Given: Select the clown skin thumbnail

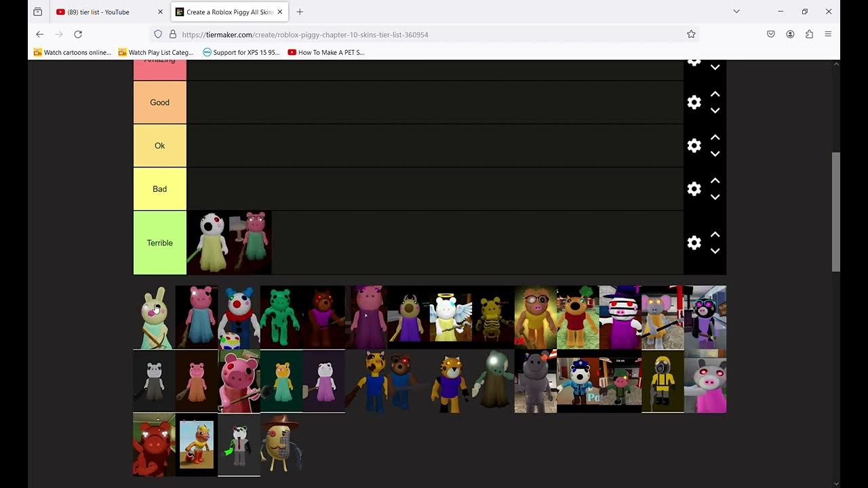Looking at the screenshot, I should (x=239, y=317).
